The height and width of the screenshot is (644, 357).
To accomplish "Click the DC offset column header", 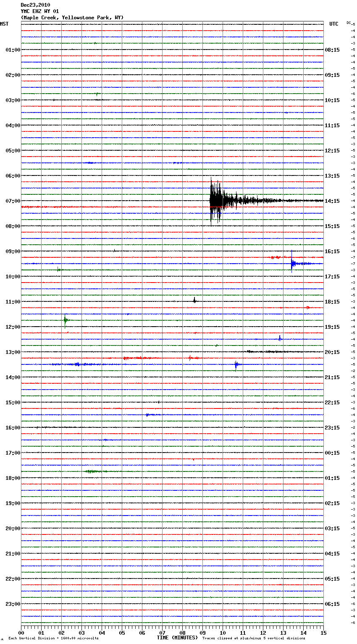I will pyautogui.click(x=349, y=23).
